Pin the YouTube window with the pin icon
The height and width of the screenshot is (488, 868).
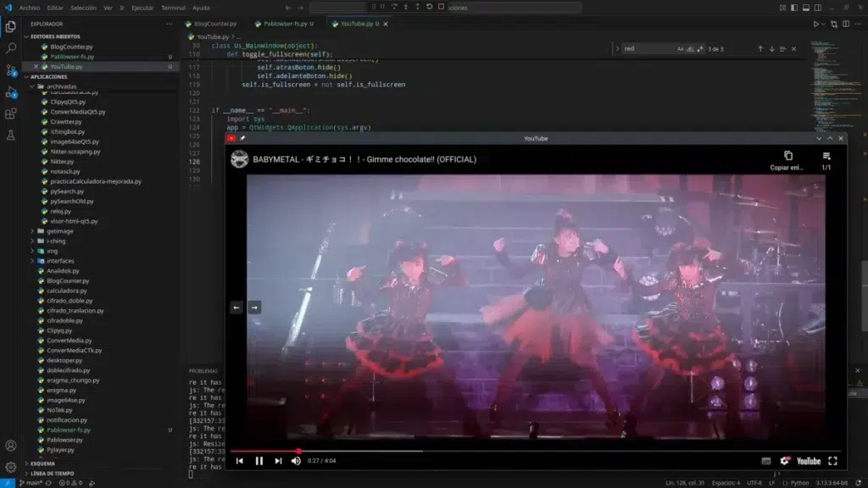242,138
